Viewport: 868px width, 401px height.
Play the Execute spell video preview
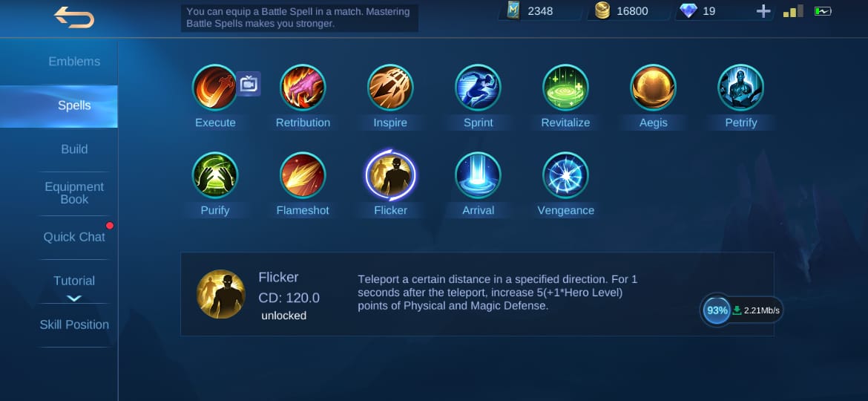pyautogui.click(x=249, y=84)
